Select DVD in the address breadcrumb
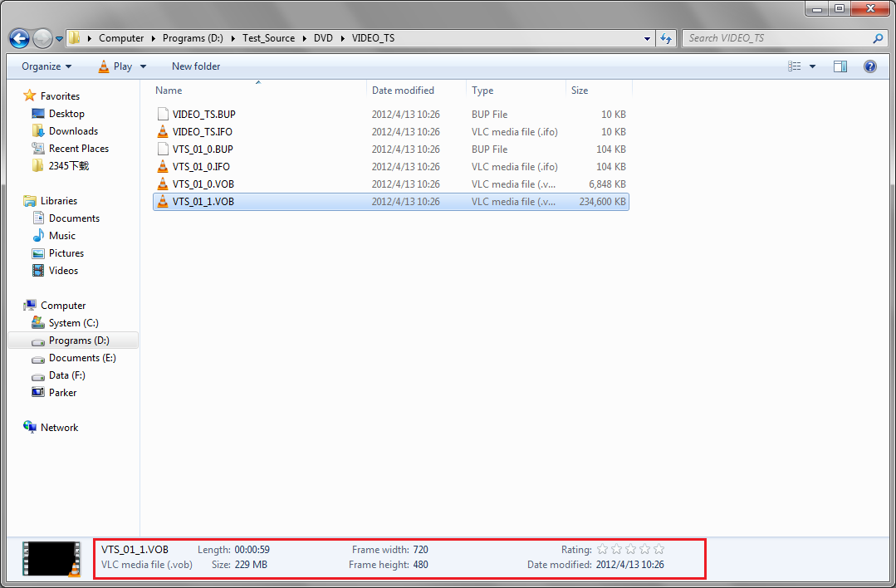Viewport: 896px width, 588px height. [323, 38]
